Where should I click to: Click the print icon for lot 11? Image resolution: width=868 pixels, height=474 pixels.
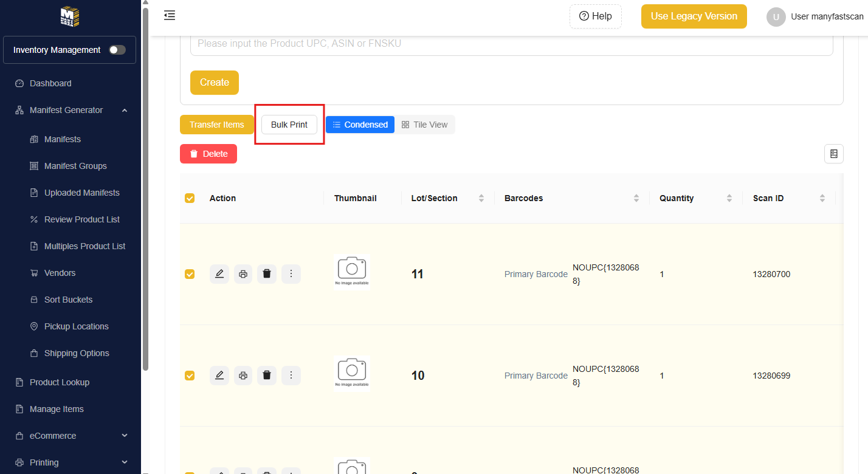(243, 274)
